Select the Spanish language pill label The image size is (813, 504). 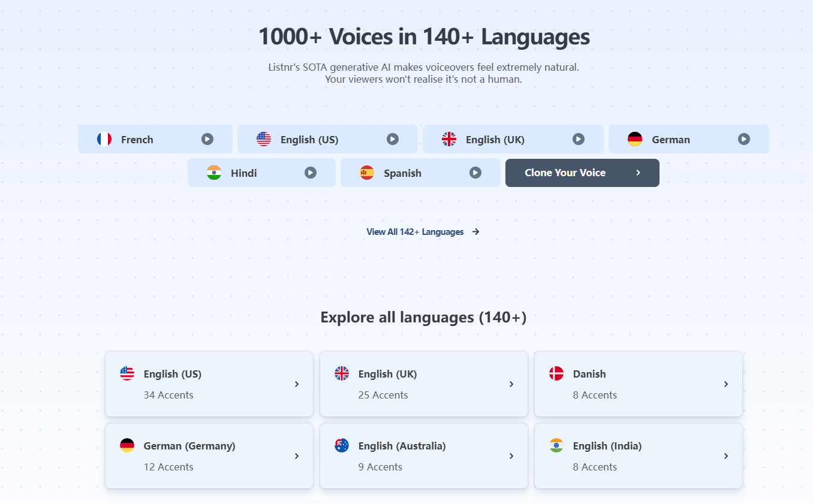(x=402, y=173)
